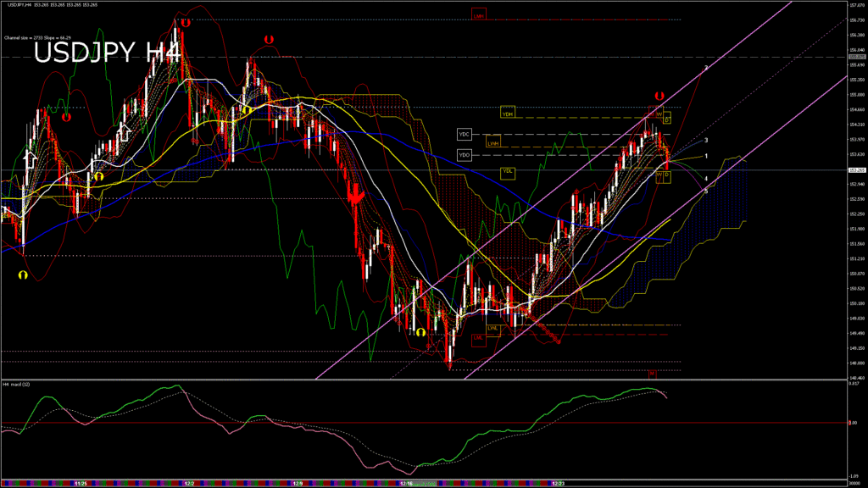Viewport: 868px width, 488px height.
Task: Click the 150.870 price scale value
Action: click(857, 274)
